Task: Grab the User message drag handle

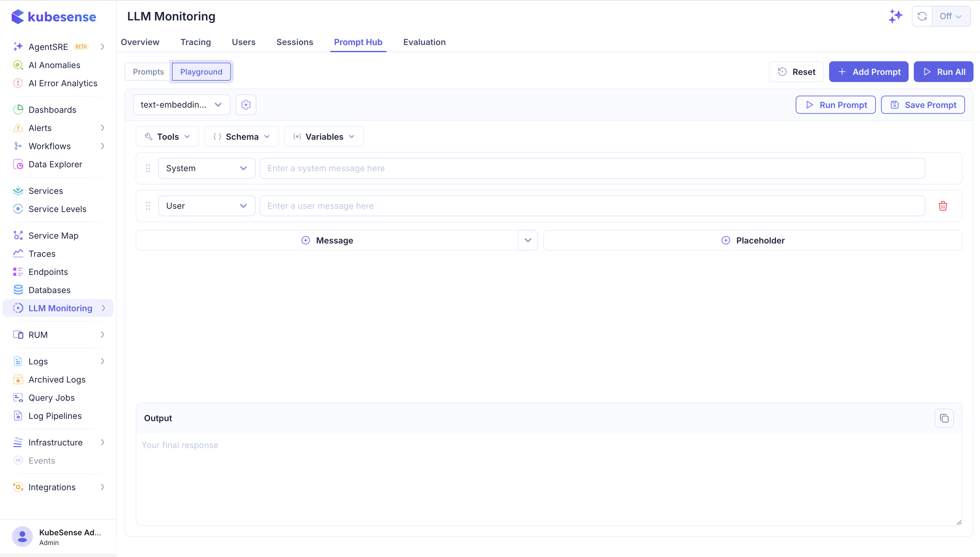Action: click(148, 206)
